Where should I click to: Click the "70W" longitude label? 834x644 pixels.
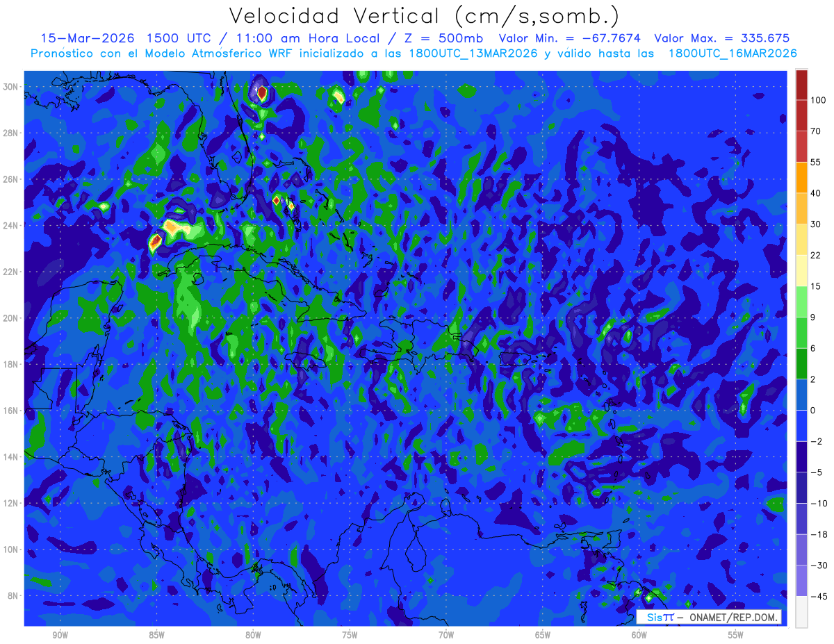click(x=446, y=635)
